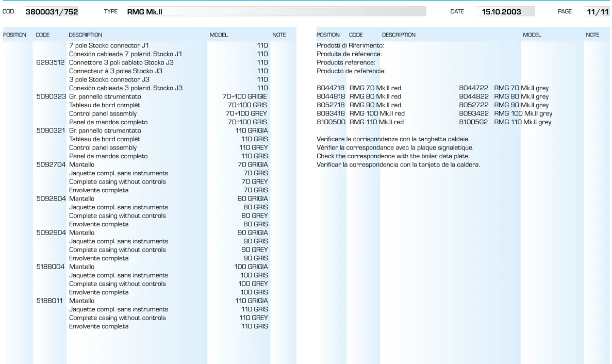Select product code 8044722
Image resolution: width=612 pixels, height=364 pixels.
(x=473, y=88)
